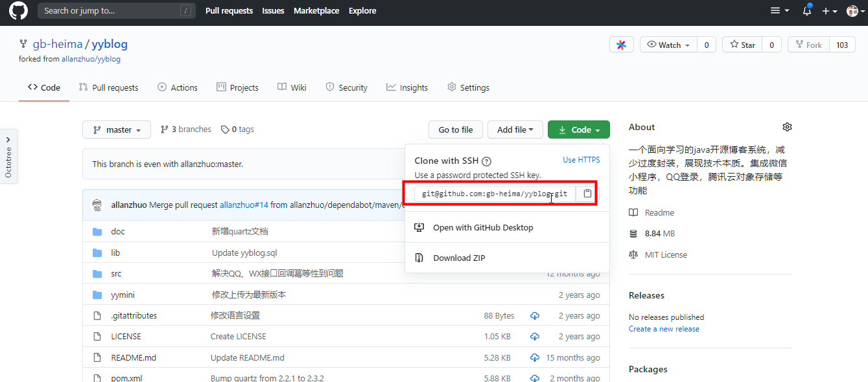The image size is (868, 382).
Task: Open commit message Update yyblog.sql
Action: coord(244,253)
